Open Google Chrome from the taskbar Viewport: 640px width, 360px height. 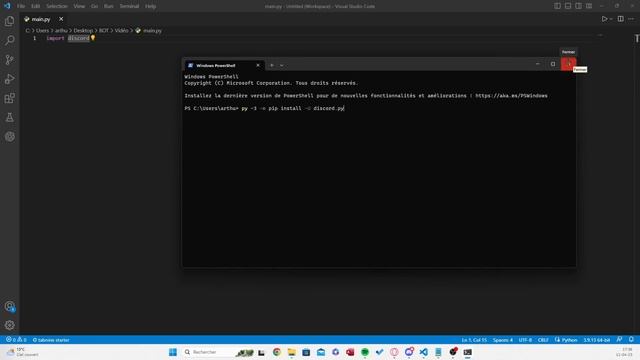[x=277, y=352]
